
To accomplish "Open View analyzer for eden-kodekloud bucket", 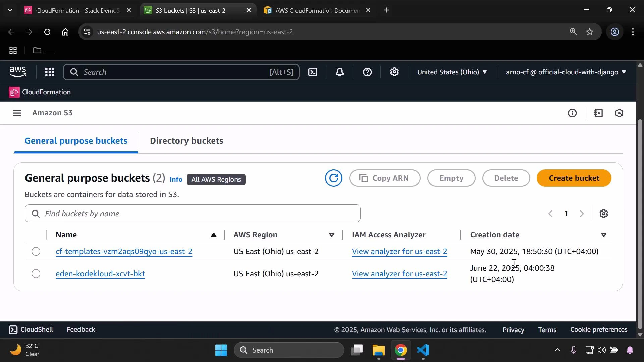I will pyautogui.click(x=399, y=274).
